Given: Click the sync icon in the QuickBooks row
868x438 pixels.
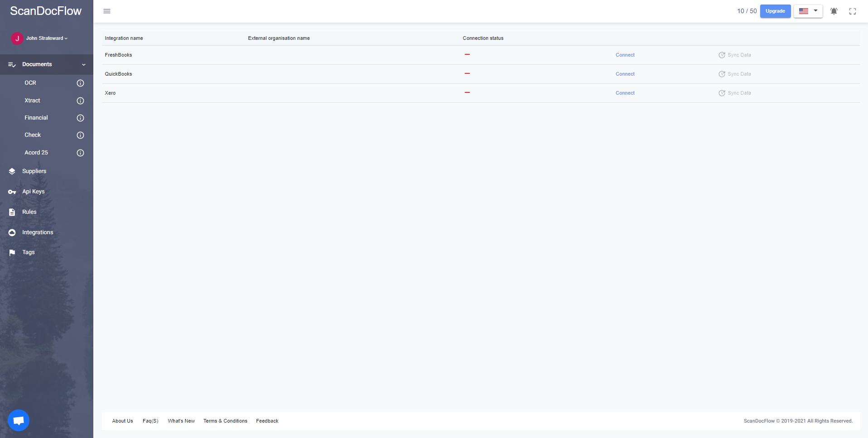Looking at the screenshot, I should [x=722, y=74].
